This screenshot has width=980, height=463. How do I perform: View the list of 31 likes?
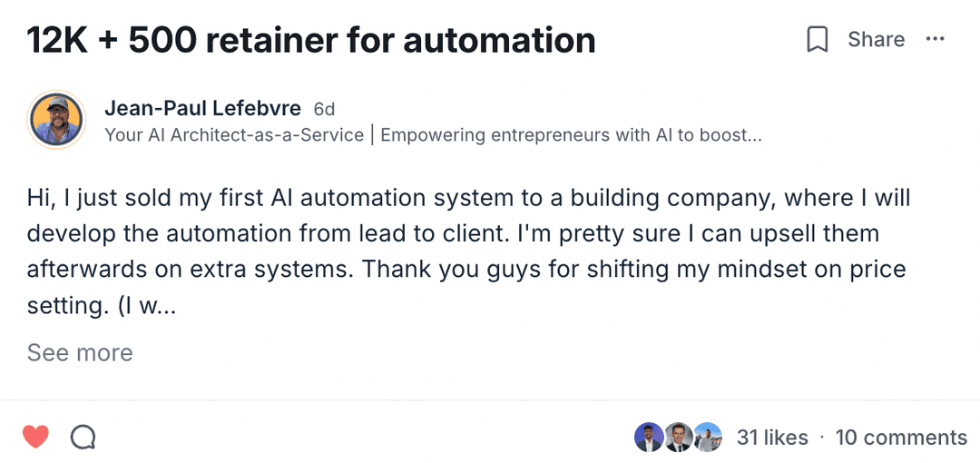772,438
